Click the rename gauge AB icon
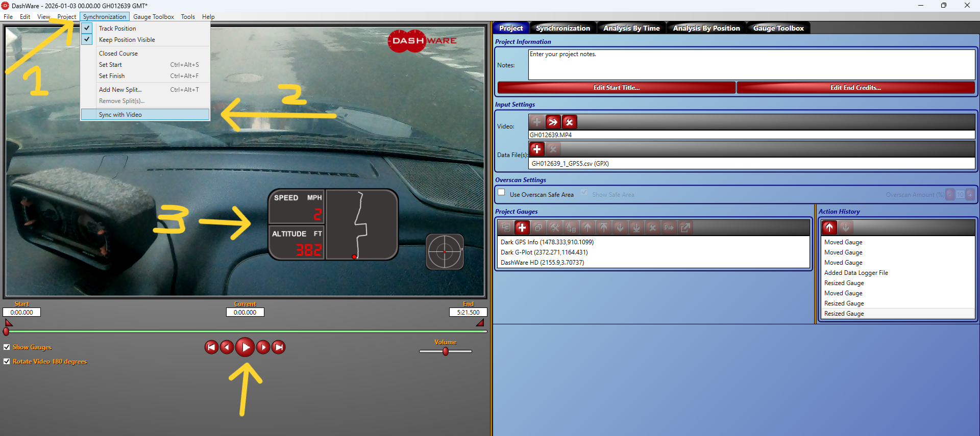 pos(571,227)
